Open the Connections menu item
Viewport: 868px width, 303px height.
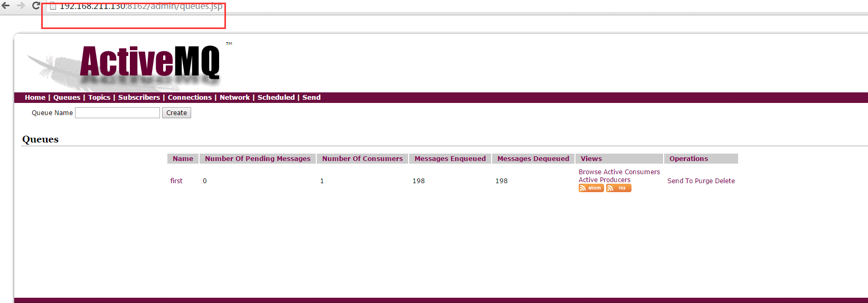coord(190,98)
